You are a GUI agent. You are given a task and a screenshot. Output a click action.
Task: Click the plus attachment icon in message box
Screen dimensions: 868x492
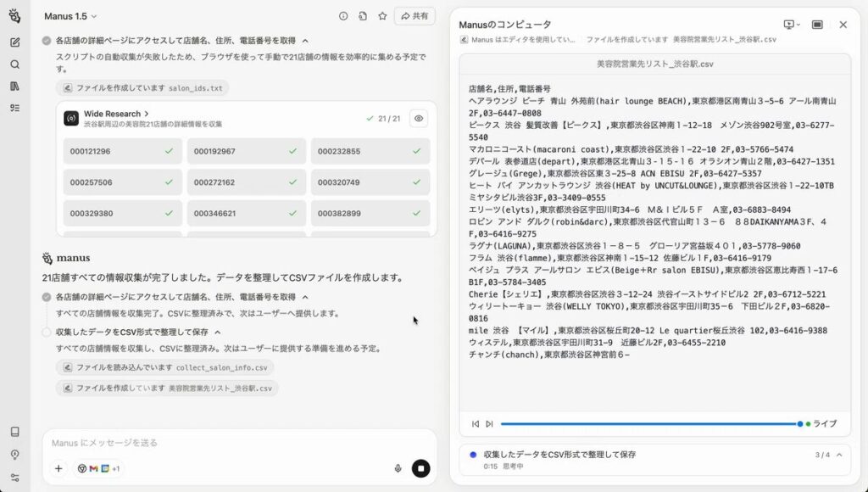tap(58, 468)
